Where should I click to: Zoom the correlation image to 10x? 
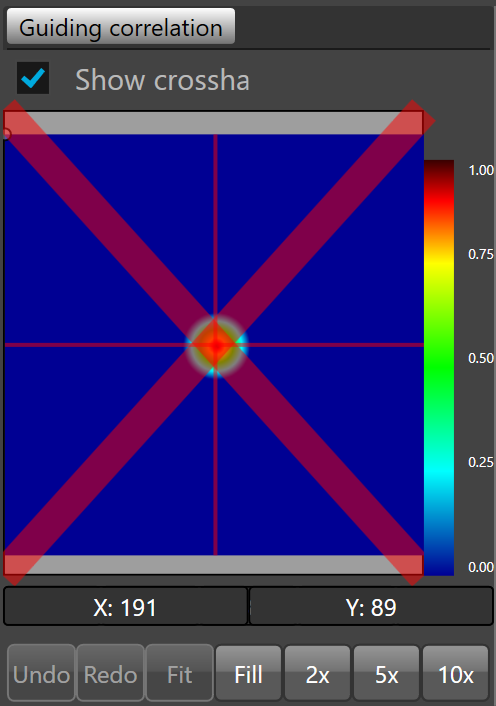[x=455, y=673]
